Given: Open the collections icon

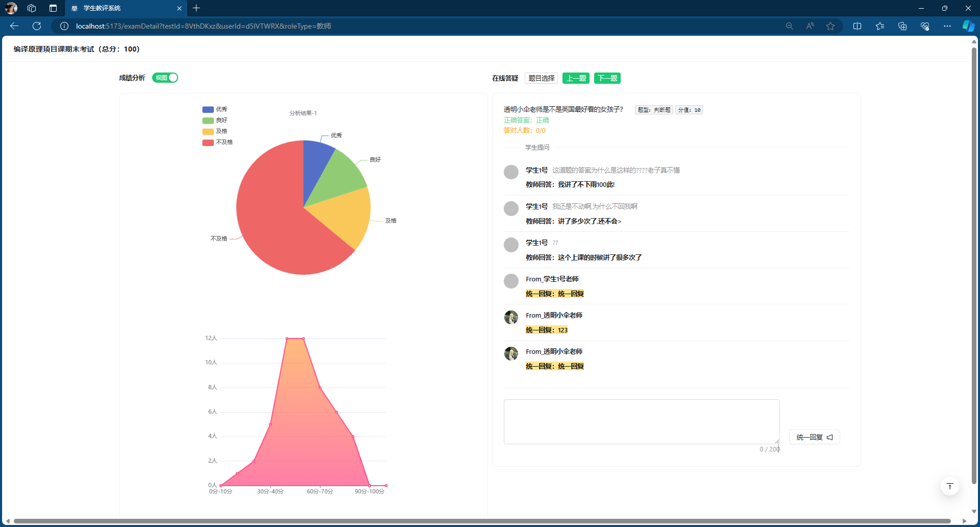Looking at the screenshot, I should (x=902, y=26).
